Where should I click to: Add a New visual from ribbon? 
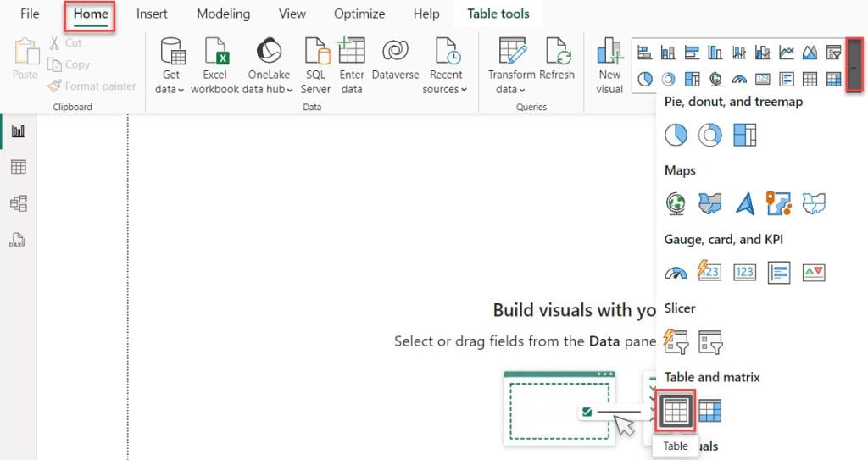click(609, 65)
